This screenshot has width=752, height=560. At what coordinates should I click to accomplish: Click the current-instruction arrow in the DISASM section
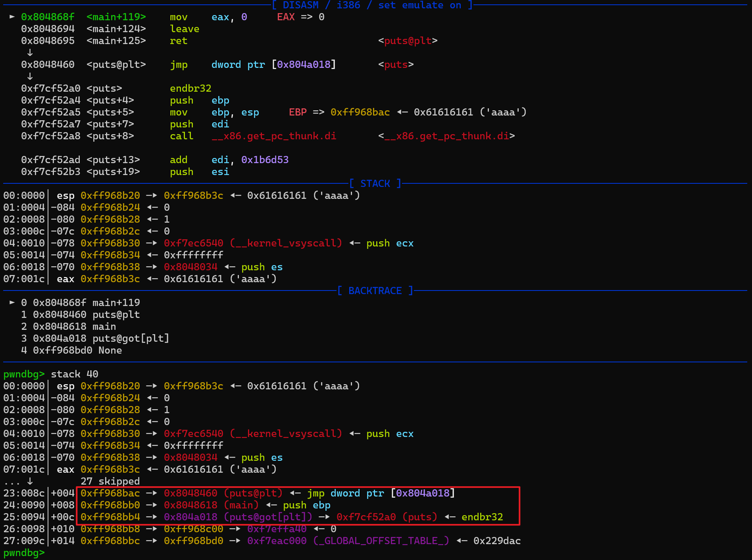click(x=12, y=17)
